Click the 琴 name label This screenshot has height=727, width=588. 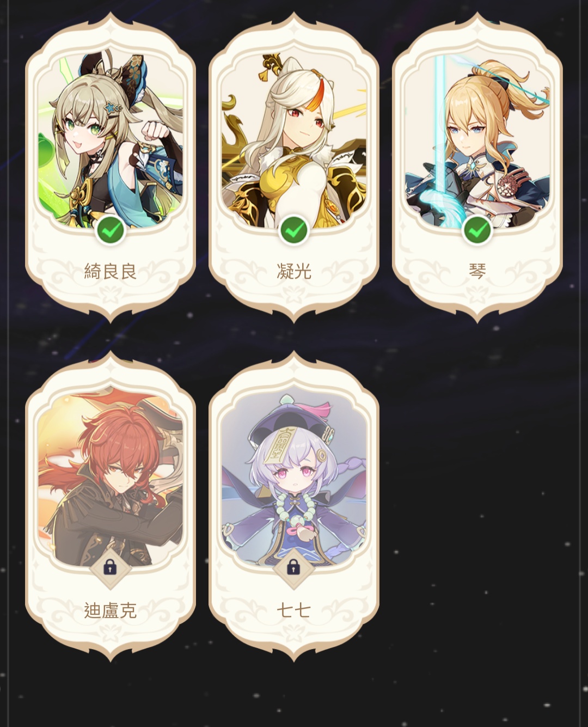(x=477, y=271)
